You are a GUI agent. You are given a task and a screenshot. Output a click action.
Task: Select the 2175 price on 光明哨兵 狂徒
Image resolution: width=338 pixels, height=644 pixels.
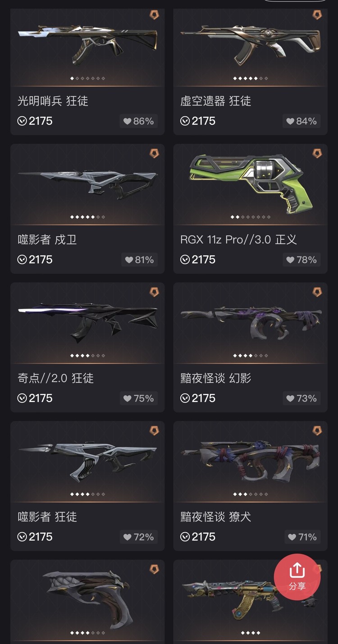coord(35,121)
